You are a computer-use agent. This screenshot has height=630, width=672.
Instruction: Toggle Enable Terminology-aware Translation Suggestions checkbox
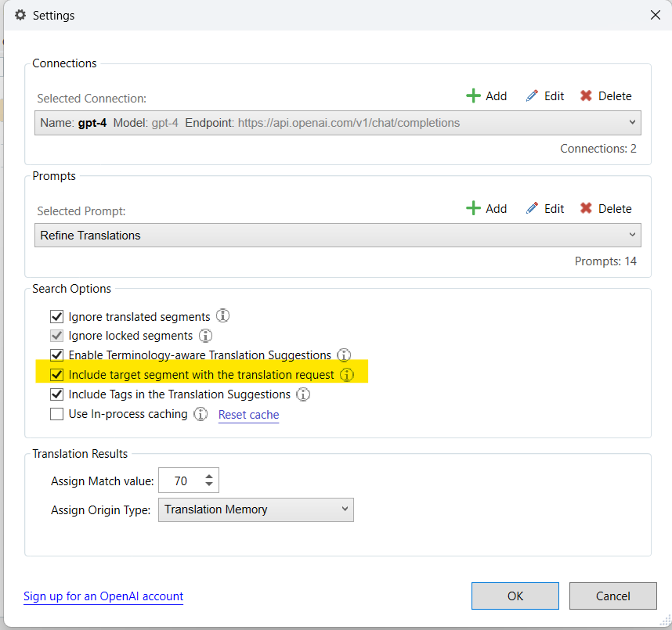56,355
